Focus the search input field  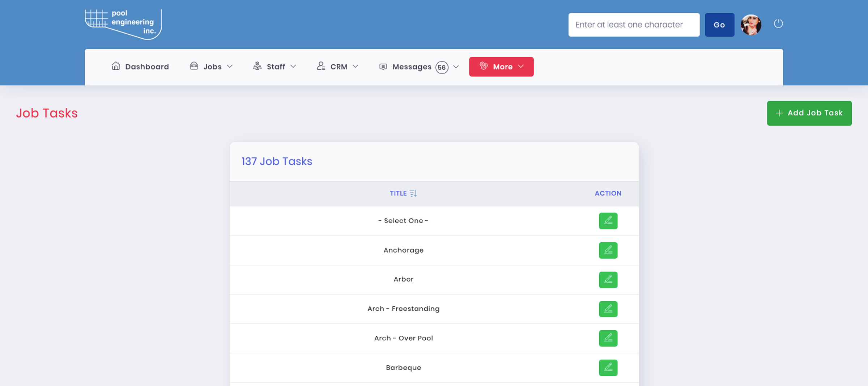click(634, 25)
